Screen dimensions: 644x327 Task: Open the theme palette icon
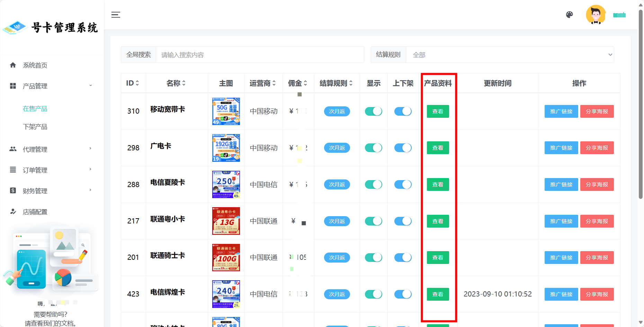click(x=570, y=15)
